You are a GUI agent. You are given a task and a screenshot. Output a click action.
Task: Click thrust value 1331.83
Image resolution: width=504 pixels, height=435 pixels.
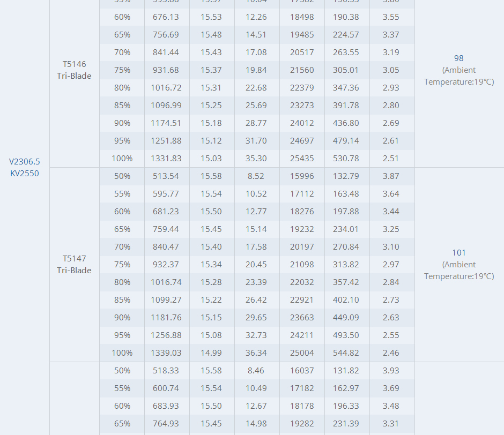[166, 159]
